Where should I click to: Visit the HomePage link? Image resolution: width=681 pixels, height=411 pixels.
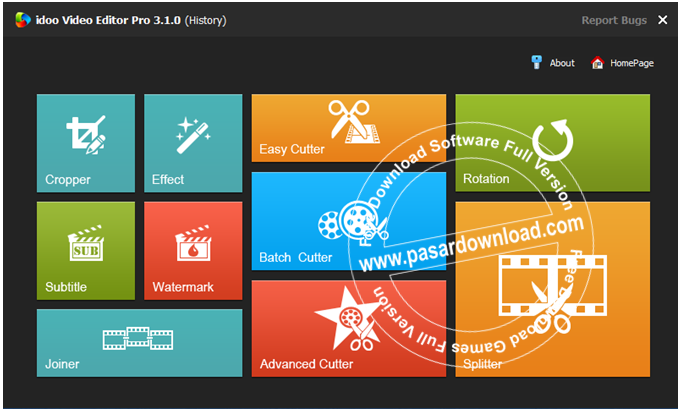[x=632, y=63]
